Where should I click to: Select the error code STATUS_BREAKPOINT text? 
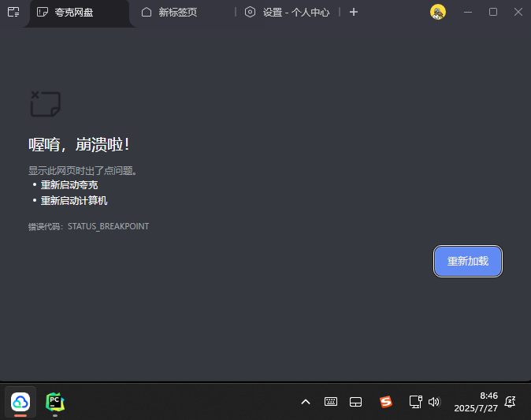coord(108,226)
